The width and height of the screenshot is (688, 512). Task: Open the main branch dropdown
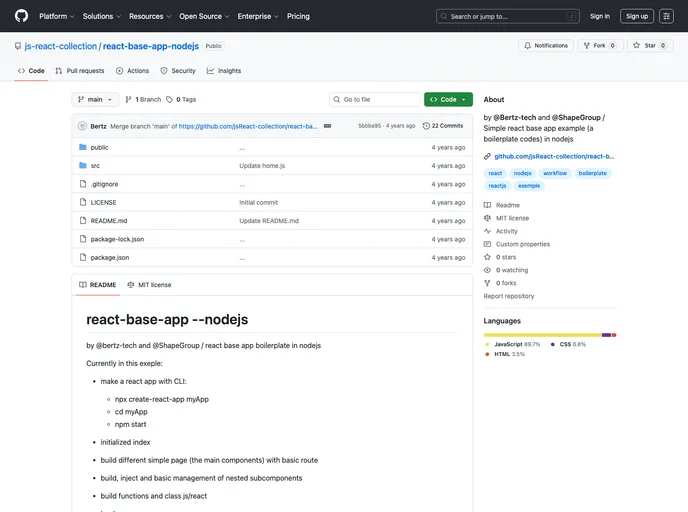coord(96,100)
